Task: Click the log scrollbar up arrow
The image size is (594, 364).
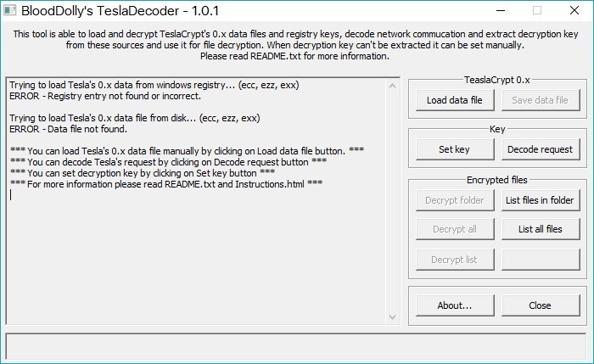Action: tap(392, 86)
